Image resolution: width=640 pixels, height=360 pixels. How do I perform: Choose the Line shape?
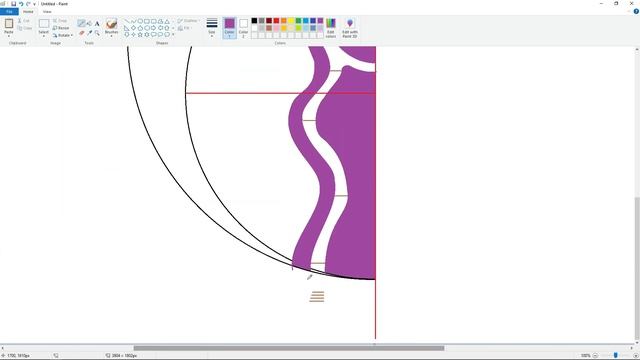[127, 21]
